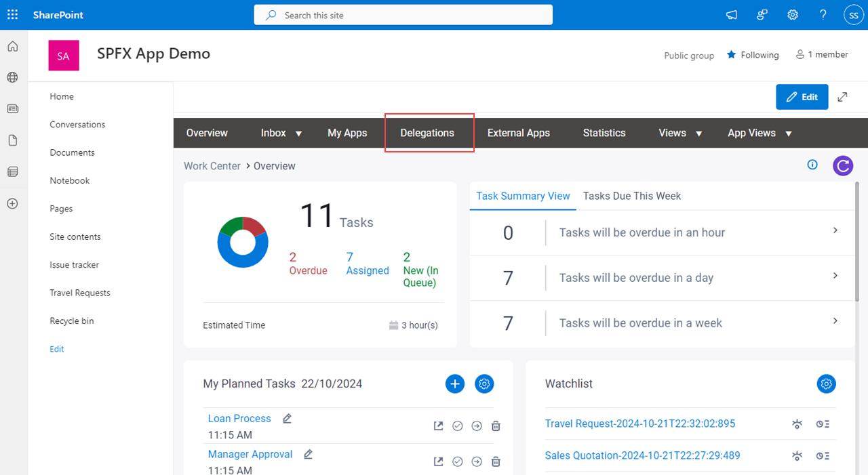Click the Travel Request watchlist bug-like icon
868x475 pixels.
click(x=797, y=424)
